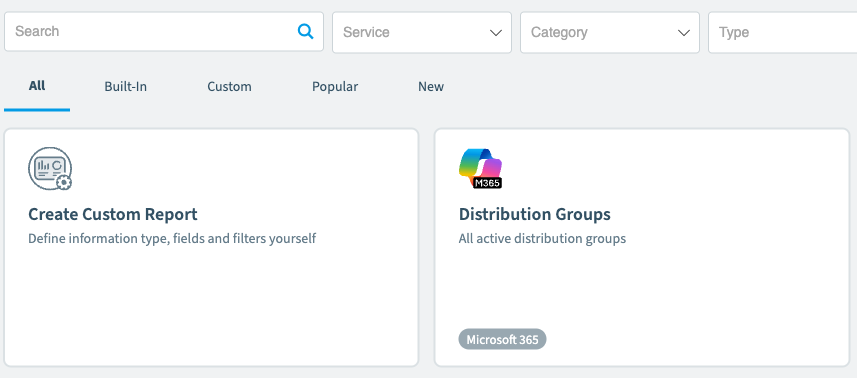Open the Service dropdown

(422, 33)
